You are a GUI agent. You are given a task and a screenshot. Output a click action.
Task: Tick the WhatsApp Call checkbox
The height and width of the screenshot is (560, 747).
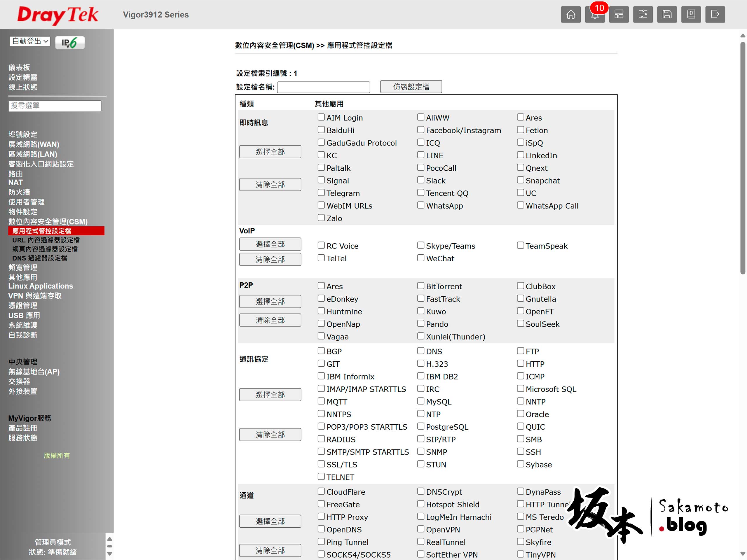(x=520, y=205)
